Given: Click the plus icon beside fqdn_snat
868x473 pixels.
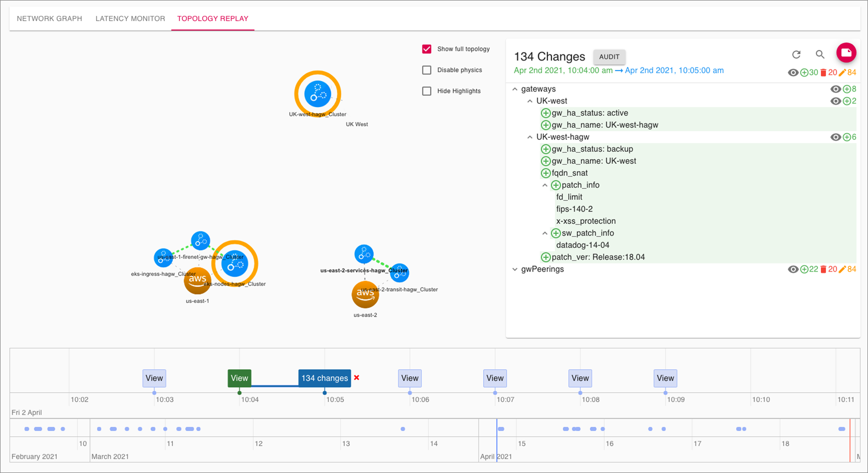Looking at the screenshot, I should [546, 173].
